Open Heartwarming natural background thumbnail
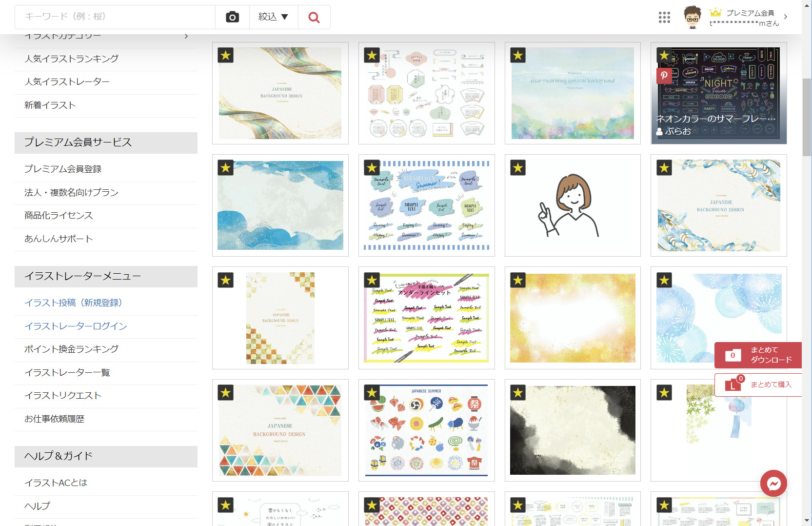This screenshot has width=812, height=526. [x=573, y=93]
